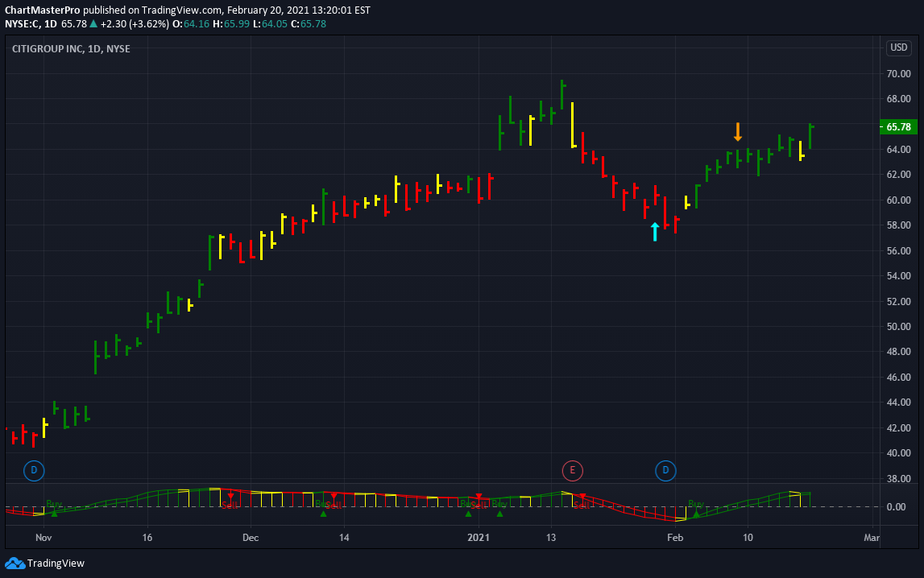Click the NYSE:C, 1D symbol text

click(31, 24)
